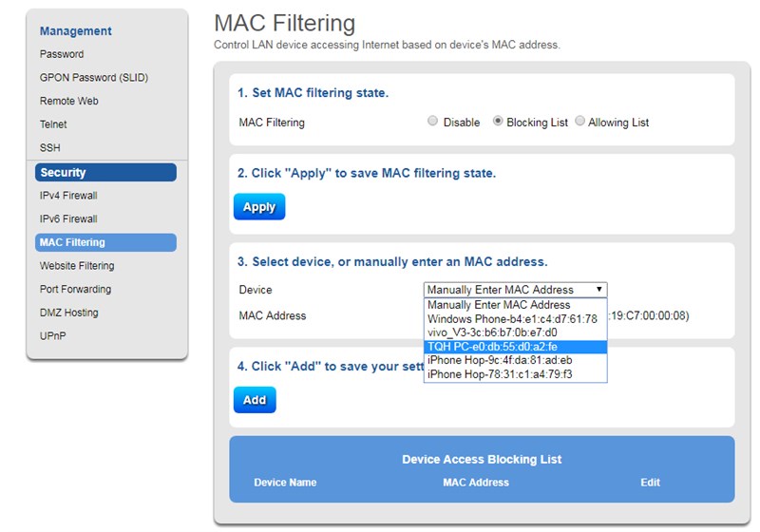The image size is (760, 532).
Task: Open GPON Password (SLID) page
Action: (94, 77)
